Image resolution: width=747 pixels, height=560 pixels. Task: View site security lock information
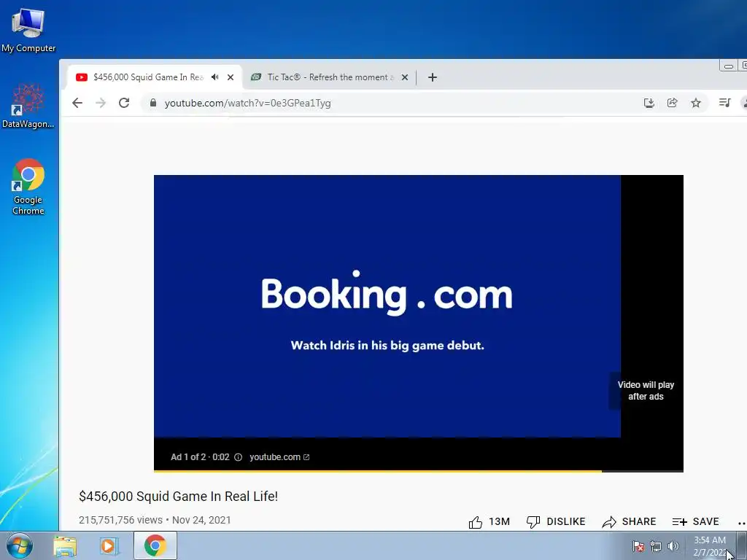pyautogui.click(x=153, y=103)
